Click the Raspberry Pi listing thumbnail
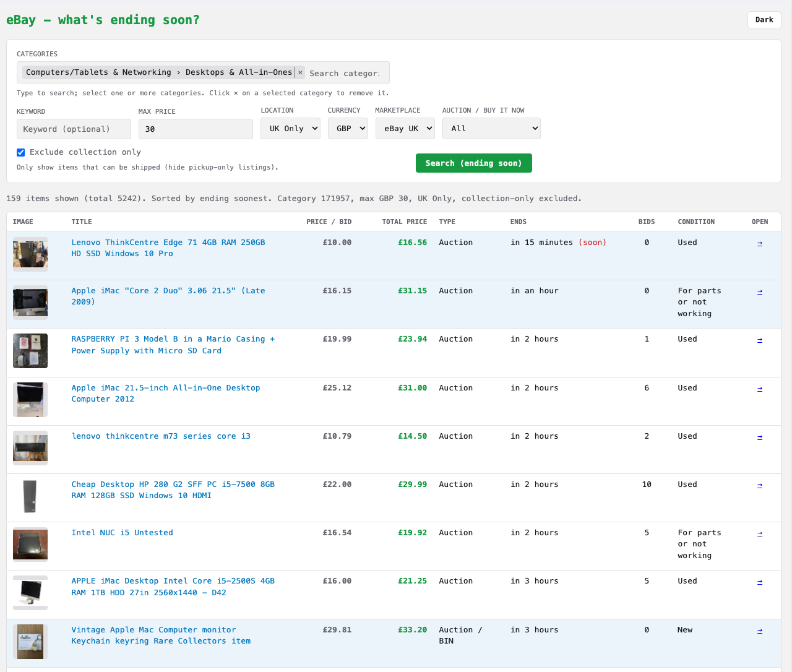792x672 pixels. (x=30, y=350)
